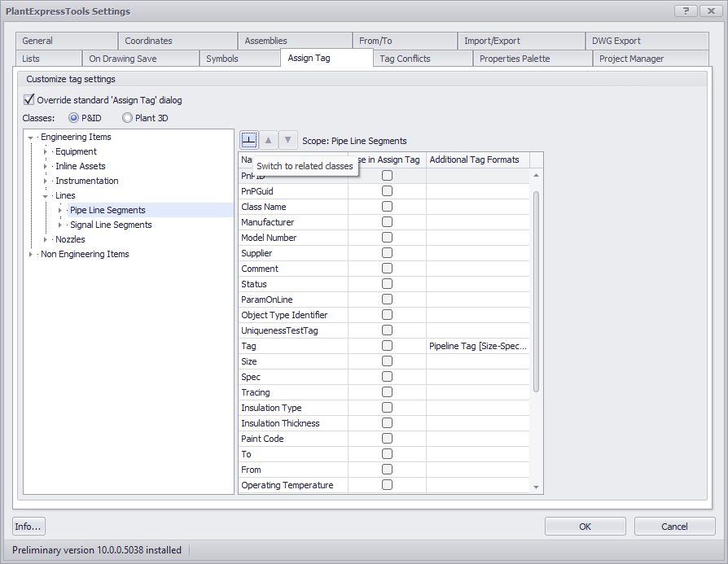
Task: Click the Additional Tag Formats column header
Action: click(x=478, y=160)
